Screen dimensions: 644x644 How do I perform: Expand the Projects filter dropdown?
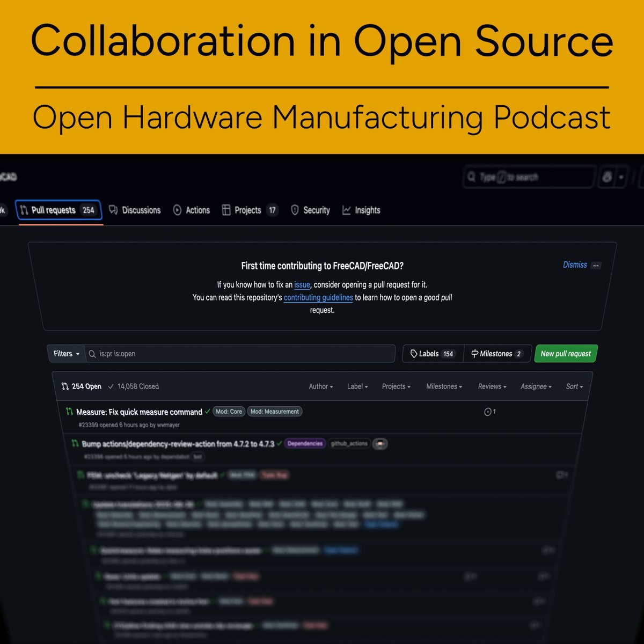tap(396, 386)
